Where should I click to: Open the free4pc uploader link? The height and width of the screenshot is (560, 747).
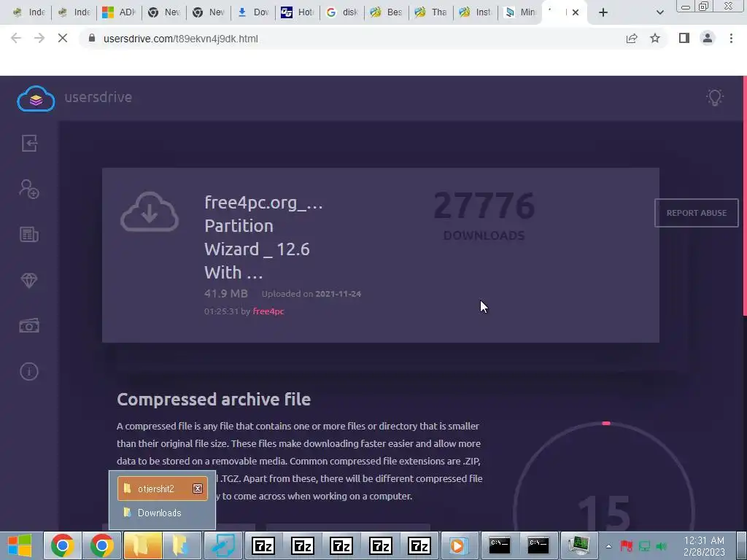pyautogui.click(x=268, y=311)
